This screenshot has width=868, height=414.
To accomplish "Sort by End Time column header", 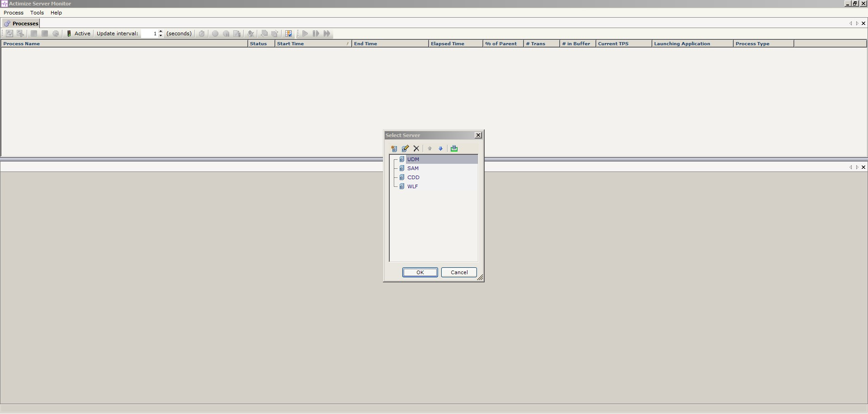I will (390, 44).
